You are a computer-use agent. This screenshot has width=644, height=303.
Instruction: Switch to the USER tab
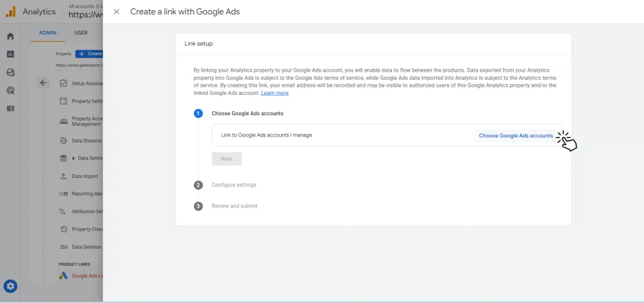[81, 33]
